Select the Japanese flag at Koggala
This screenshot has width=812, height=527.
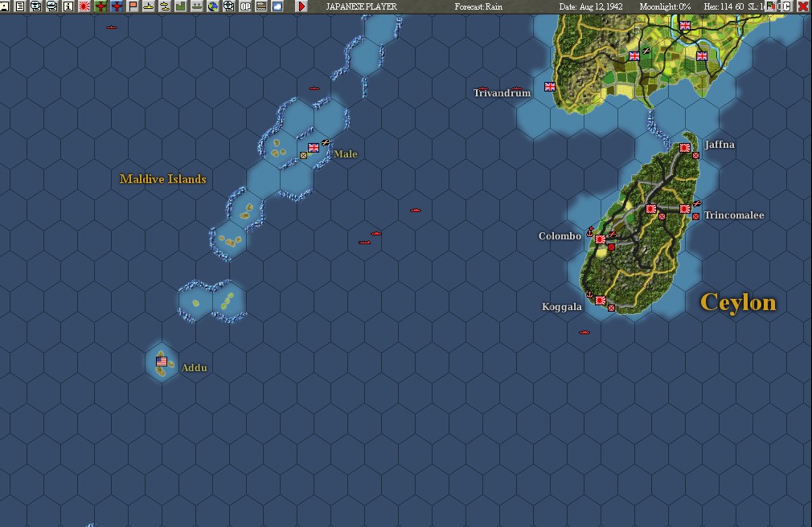coord(601,300)
